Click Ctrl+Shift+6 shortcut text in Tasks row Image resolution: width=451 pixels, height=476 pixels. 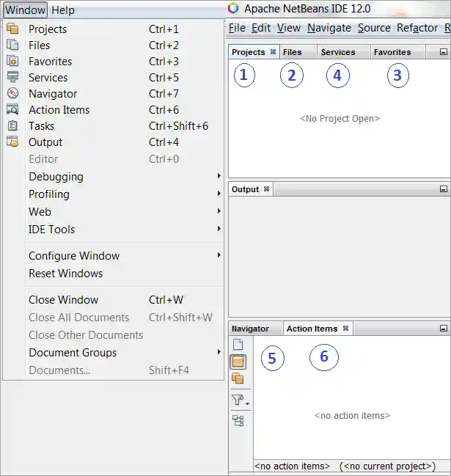click(x=178, y=125)
